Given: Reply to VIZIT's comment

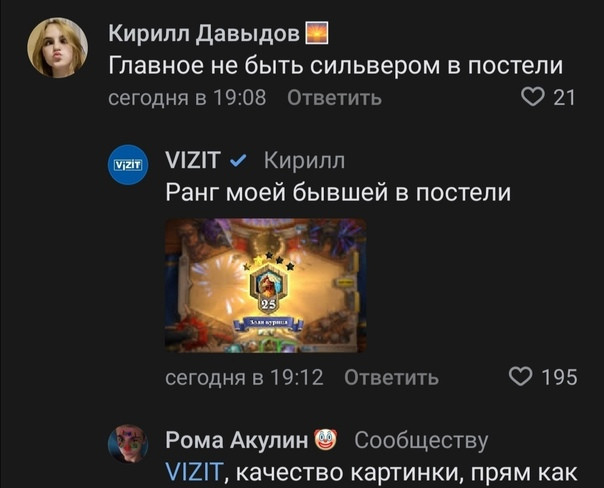Looking at the screenshot, I should [391, 377].
